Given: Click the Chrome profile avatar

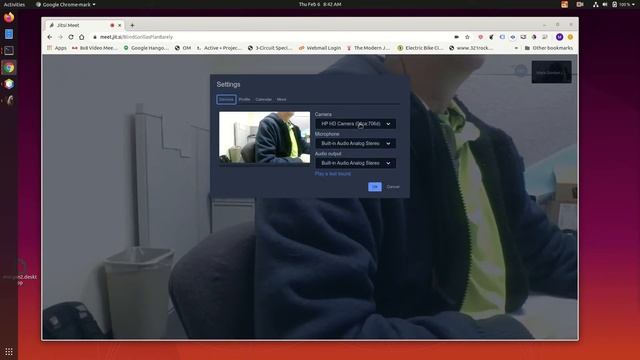Looking at the screenshot, I should (560, 37).
